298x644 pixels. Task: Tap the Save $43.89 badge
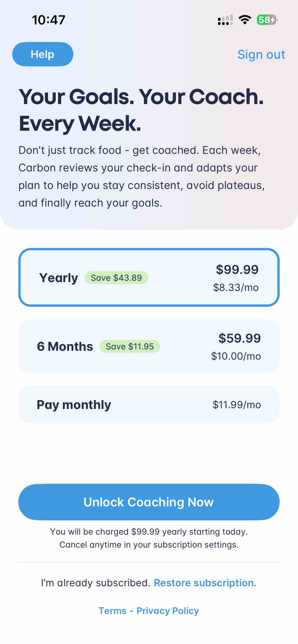[116, 278]
